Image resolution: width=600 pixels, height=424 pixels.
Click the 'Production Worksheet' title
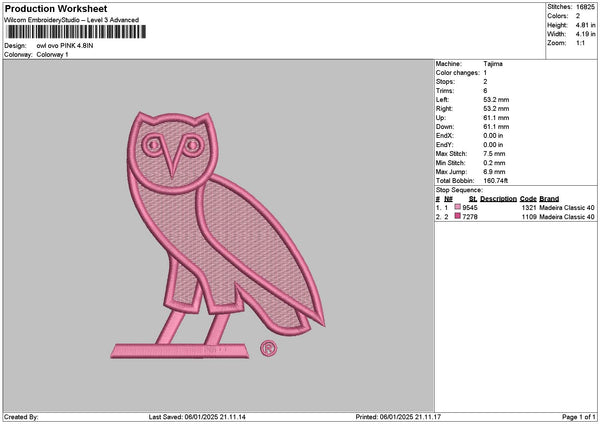pyautogui.click(x=56, y=8)
